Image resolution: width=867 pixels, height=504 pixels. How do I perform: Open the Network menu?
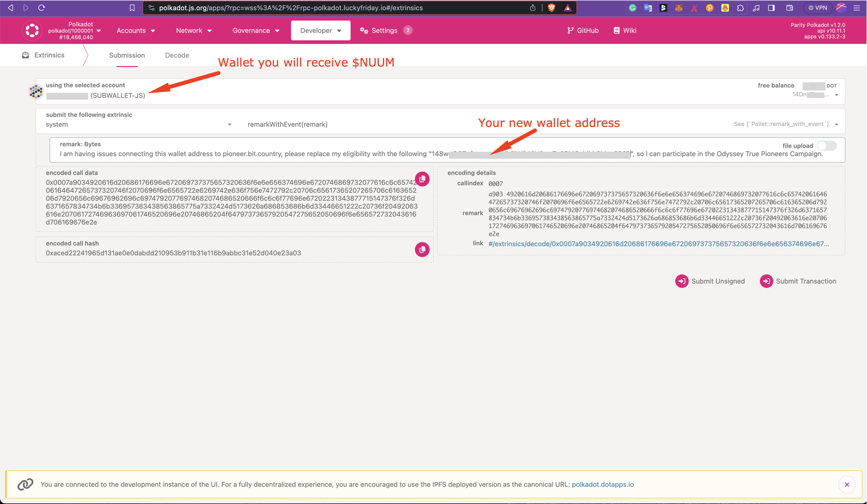tap(194, 30)
